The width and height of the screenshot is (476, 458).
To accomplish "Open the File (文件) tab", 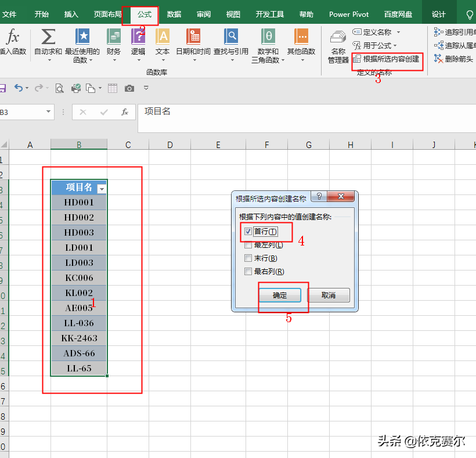I will point(9,15).
